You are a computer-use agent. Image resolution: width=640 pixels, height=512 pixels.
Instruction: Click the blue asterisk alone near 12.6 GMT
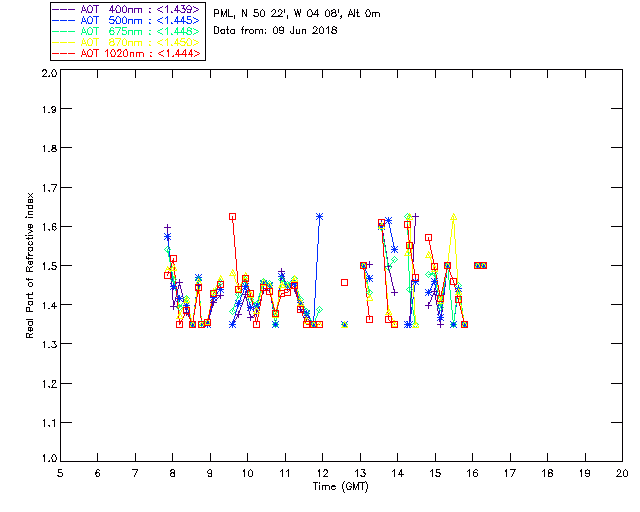[344, 324]
